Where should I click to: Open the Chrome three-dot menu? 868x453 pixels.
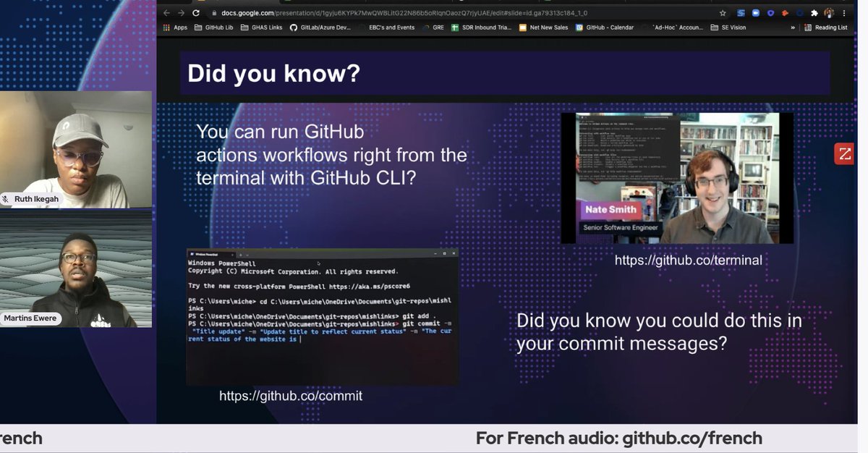pyautogui.click(x=843, y=13)
